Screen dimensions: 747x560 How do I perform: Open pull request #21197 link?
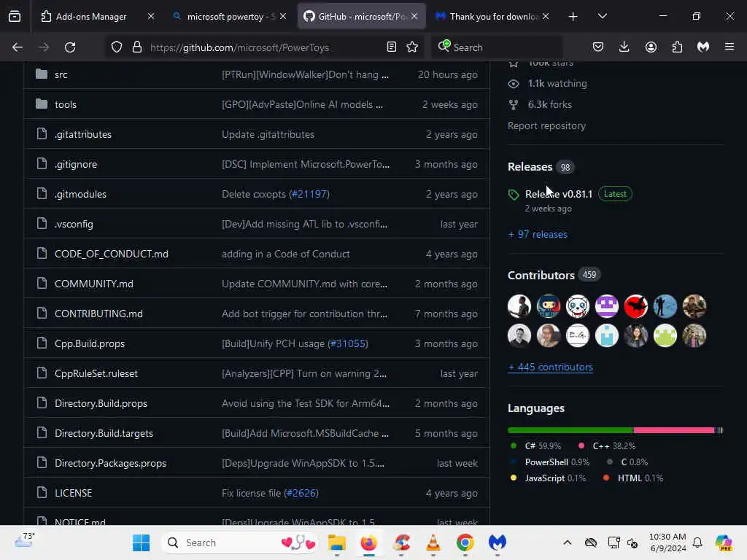[x=309, y=194]
